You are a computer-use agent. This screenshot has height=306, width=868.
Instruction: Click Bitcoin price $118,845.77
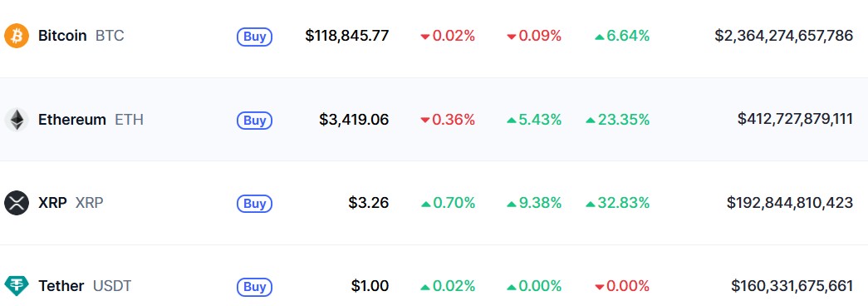coord(347,36)
